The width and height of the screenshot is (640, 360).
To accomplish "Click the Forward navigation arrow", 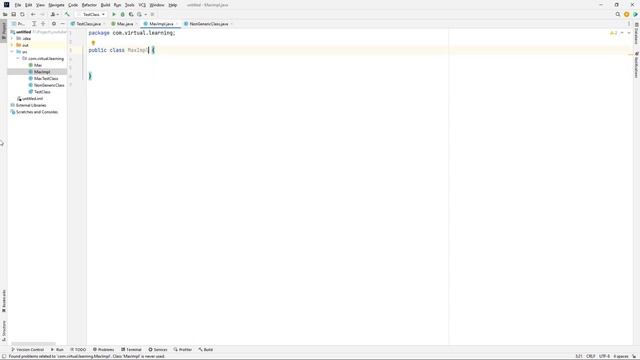I will [x=42, y=14].
